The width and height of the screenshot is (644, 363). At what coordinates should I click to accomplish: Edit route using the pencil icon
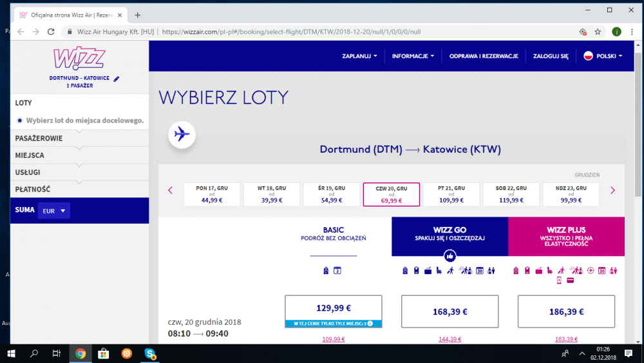point(117,79)
